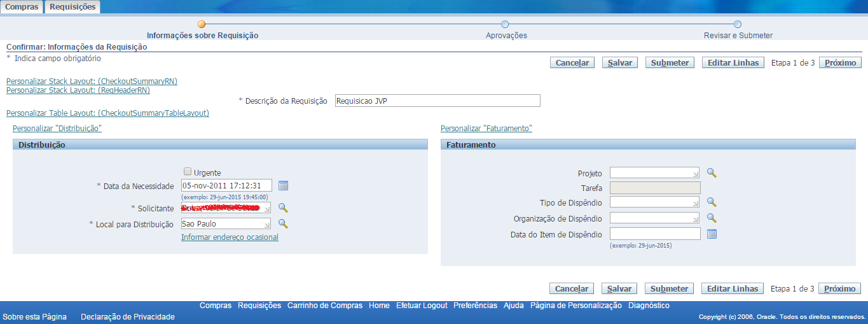Click the bottom Editar Linhas button
Screen dimensions: 868x324
pos(733,288)
